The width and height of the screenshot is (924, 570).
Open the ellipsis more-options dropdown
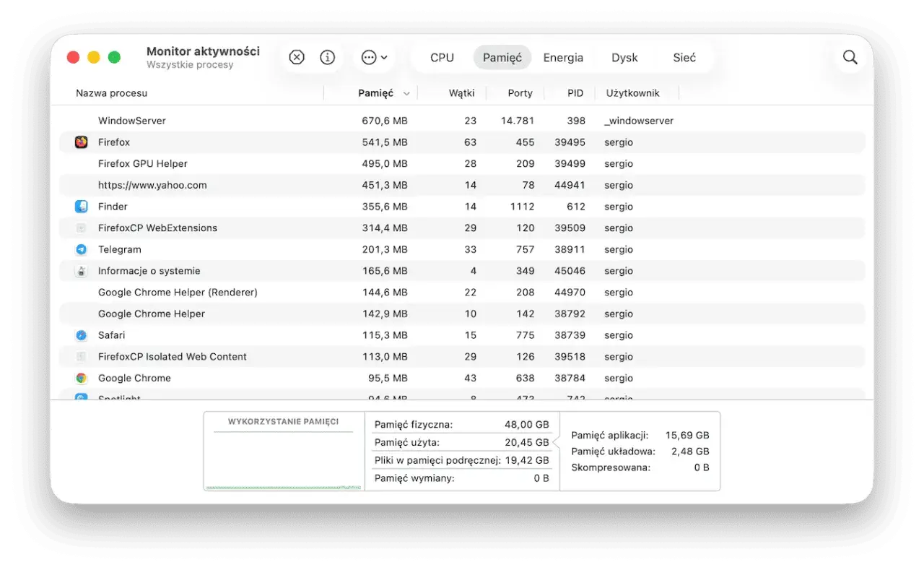375,57
